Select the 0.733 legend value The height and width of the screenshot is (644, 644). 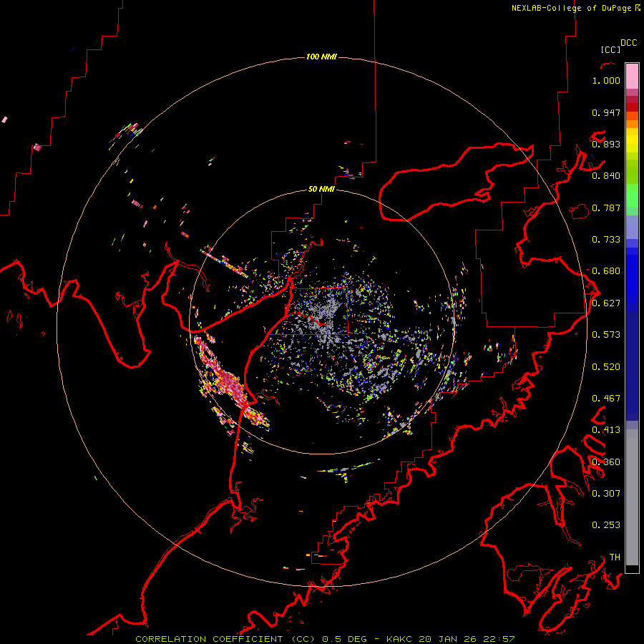[606, 240]
